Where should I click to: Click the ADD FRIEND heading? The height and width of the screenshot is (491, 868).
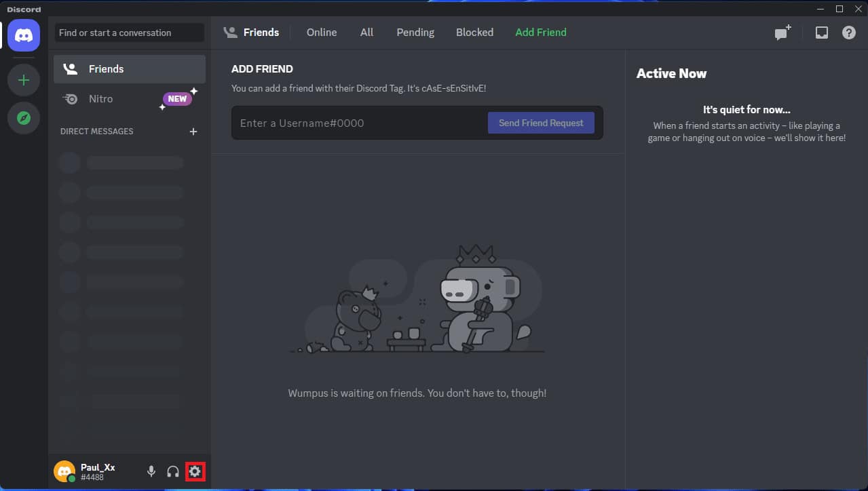(262, 69)
